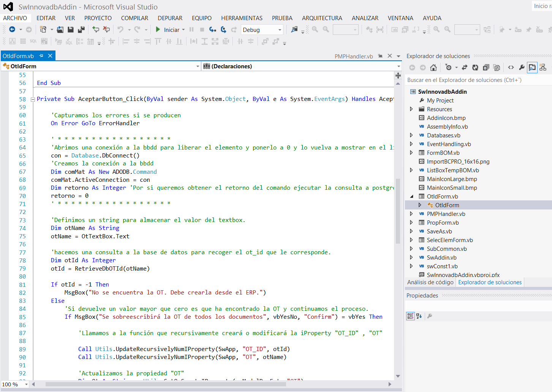Select PMPHandler.vb in Solution Explorer
This screenshot has height=392, width=552.
pos(446,214)
